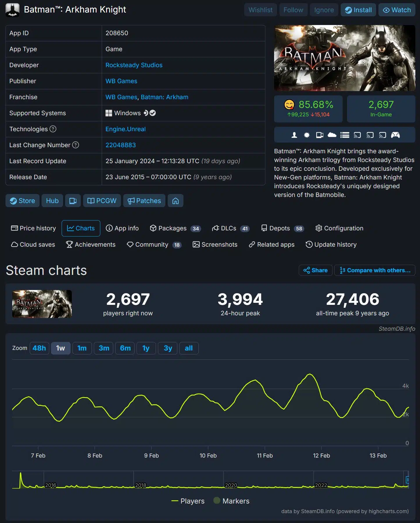Viewport: 420px width, 523px height.
Task: Click the box icon next to Packages
Action: [153, 228]
